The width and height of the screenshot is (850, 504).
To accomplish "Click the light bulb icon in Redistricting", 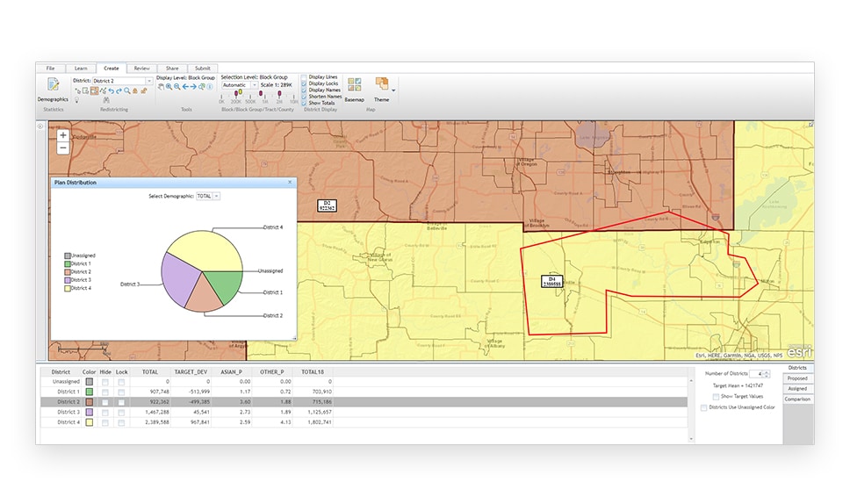I will pos(77,100).
